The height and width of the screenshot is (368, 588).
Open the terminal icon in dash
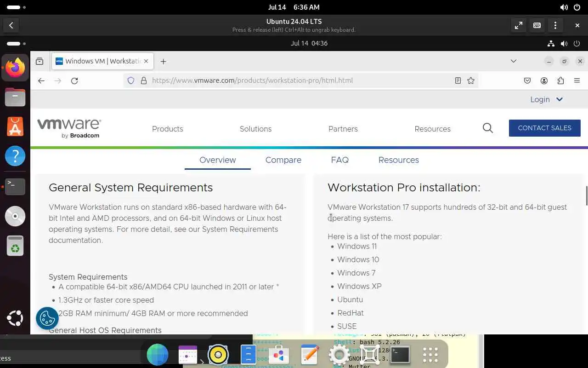pyautogui.click(x=400, y=355)
